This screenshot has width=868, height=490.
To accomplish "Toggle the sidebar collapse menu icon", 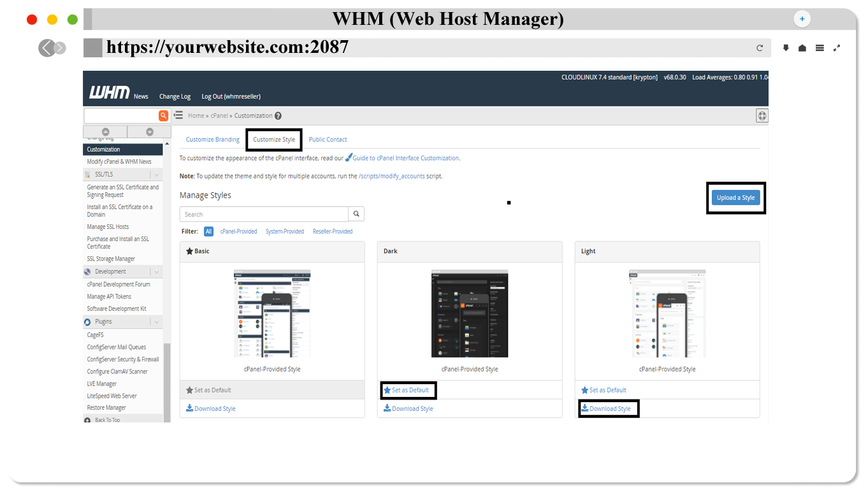I will [x=178, y=115].
